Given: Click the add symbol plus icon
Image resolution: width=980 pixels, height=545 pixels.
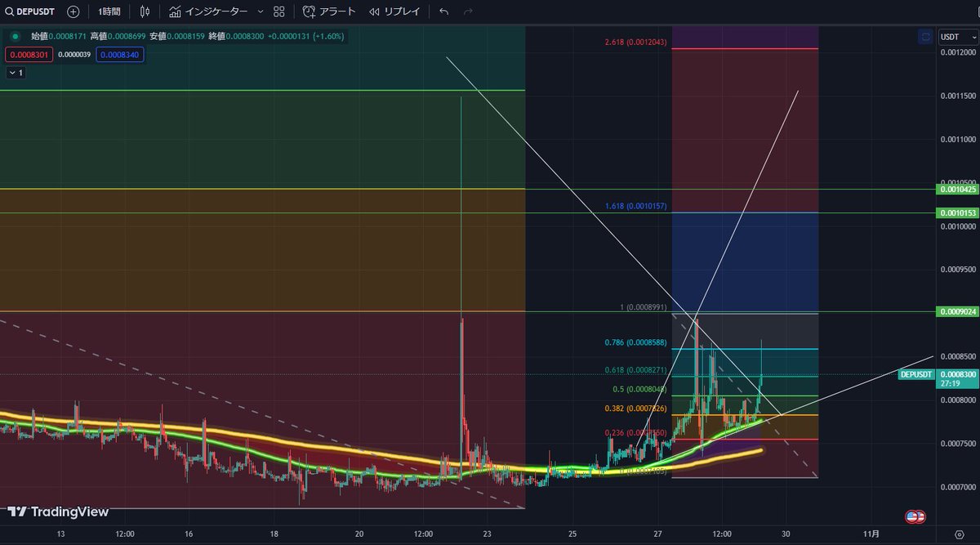Looking at the screenshot, I should pyautogui.click(x=73, y=11).
